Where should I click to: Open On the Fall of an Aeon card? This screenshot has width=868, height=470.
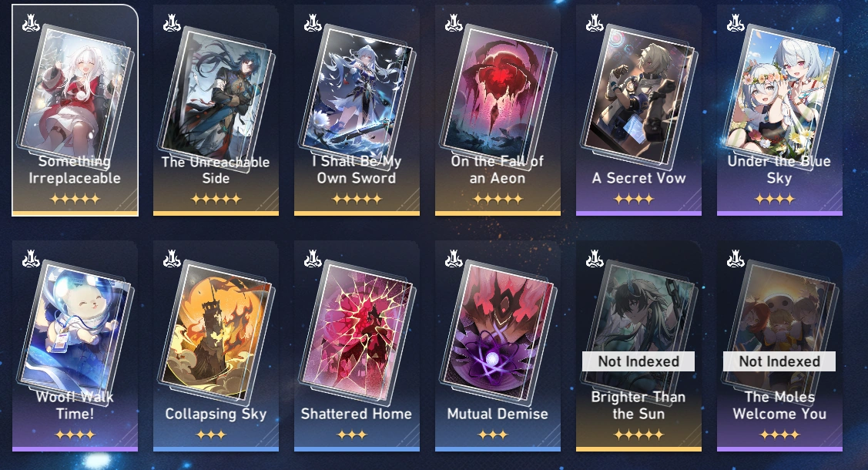498,110
